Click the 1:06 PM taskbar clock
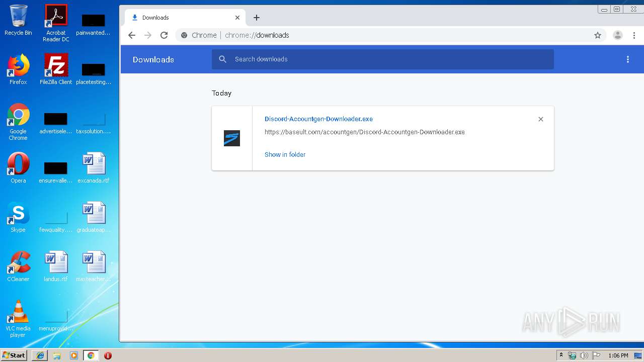This screenshot has height=362, width=644. pos(618,355)
